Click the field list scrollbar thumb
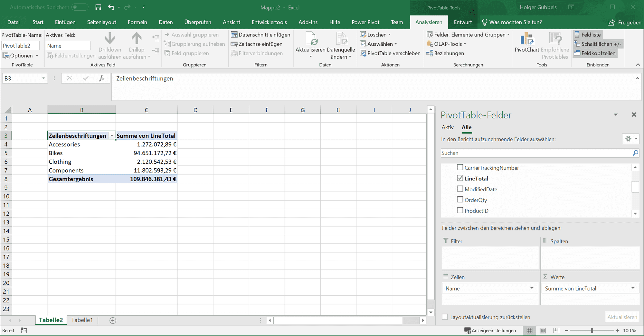Image resolution: width=644 pixels, height=336 pixels. pos(635,187)
